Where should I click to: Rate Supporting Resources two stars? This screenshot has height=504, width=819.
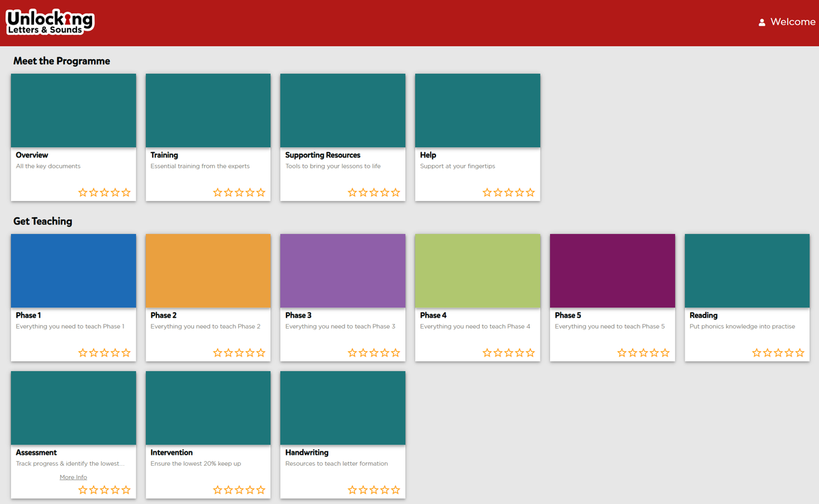[x=363, y=193]
